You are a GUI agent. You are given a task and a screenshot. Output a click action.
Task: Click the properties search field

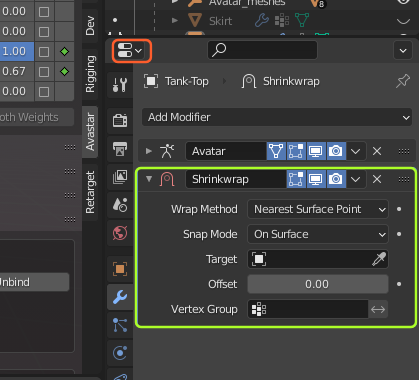click(262, 50)
